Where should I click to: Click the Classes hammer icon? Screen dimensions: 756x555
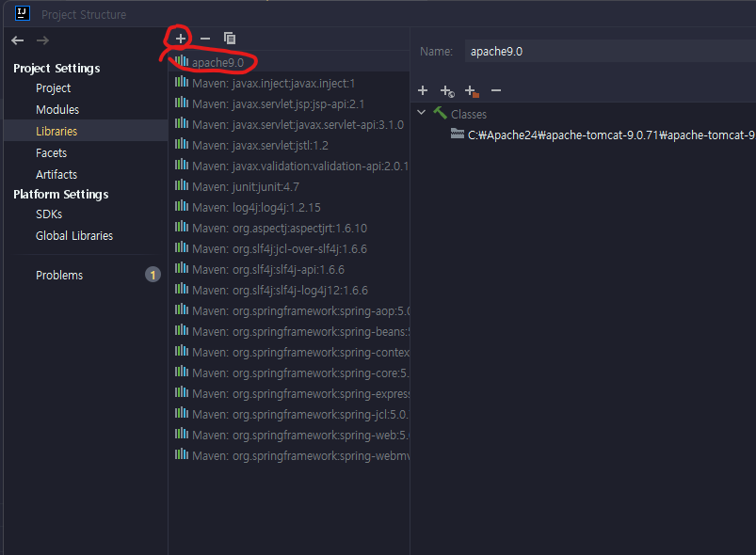(x=440, y=113)
